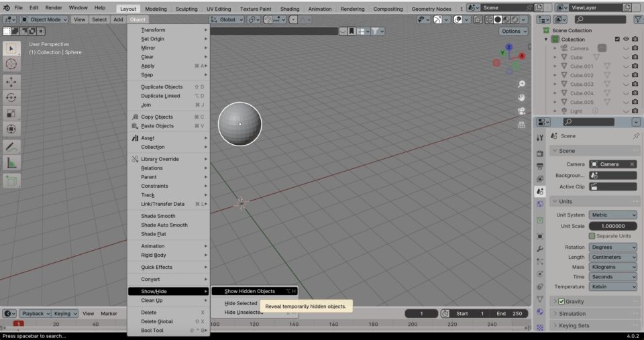Select the Move tool in left toolbar

[x=11, y=81]
